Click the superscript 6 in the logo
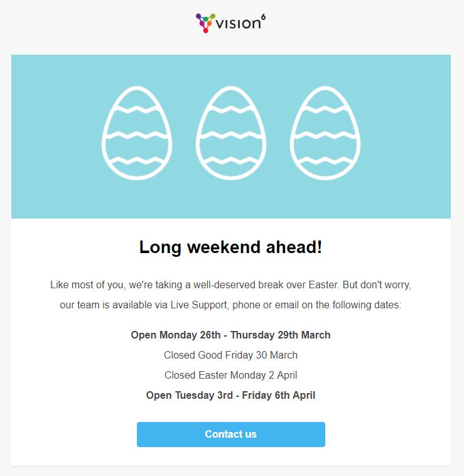 pyautogui.click(x=264, y=16)
